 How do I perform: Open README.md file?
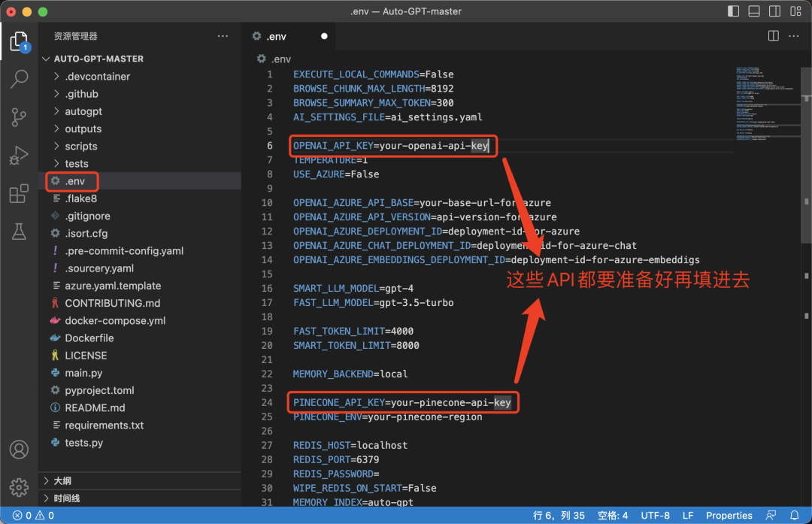click(x=140, y=407)
